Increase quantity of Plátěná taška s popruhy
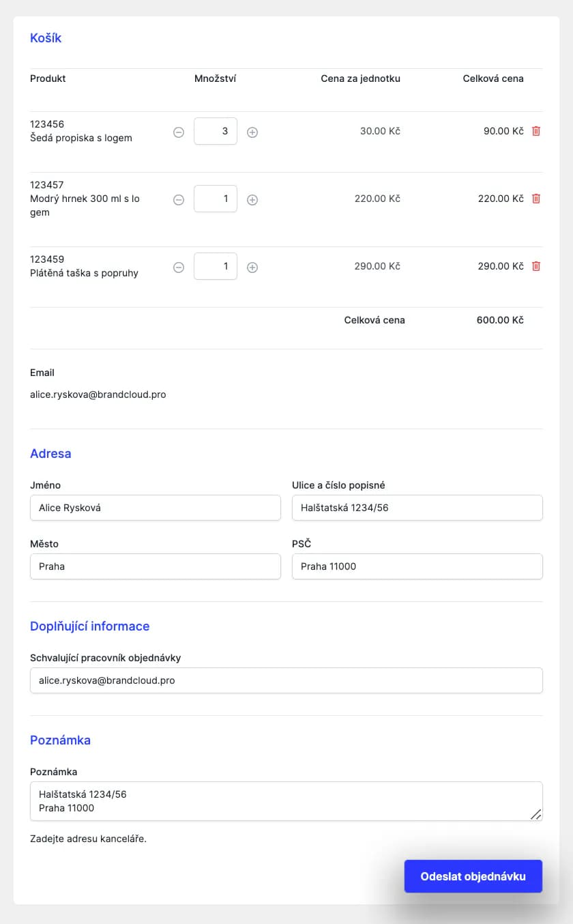Viewport: 573px width, 924px height. tap(252, 268)
